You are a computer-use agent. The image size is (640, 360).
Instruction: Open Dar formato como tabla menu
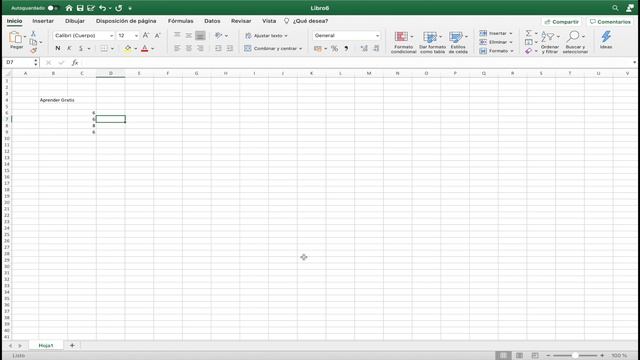432,42
